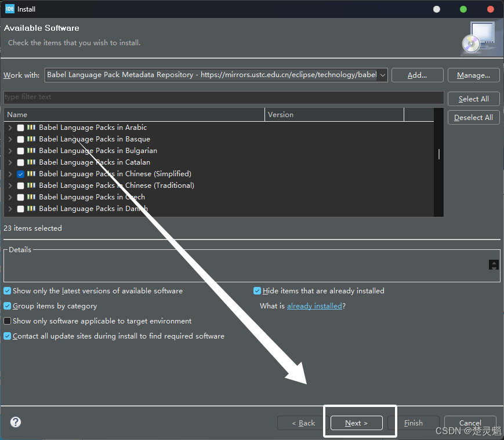Click the install wizard CD and monitor icon
The width and height of the screenshot is (504, 440).
[x=479, y=37]
